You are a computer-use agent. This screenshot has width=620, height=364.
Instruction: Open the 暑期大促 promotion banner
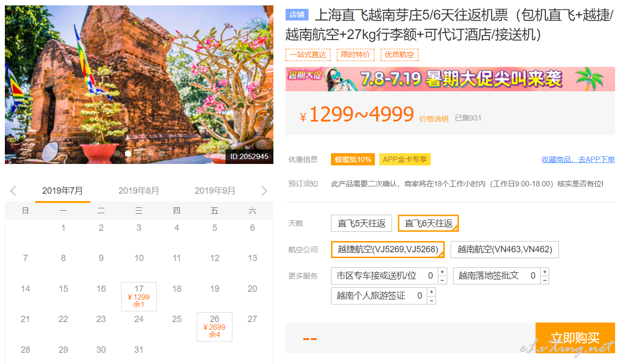pyautogui.click(x=450, y=79)
